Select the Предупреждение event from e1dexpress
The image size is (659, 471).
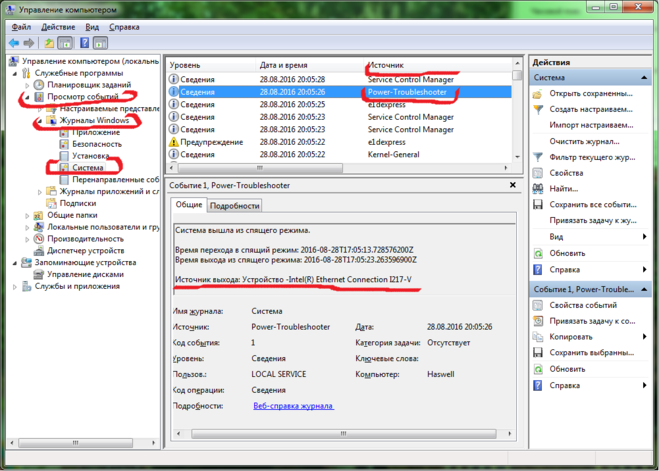tap(210, 142)
